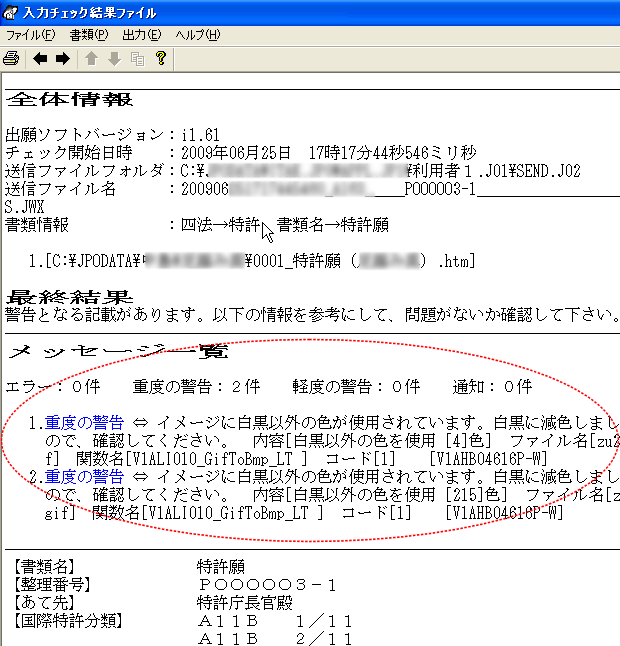Click the grayed-out copy icon in the toolbar
The height and width of the screenshot is (646, 620).
click(136, 59)
